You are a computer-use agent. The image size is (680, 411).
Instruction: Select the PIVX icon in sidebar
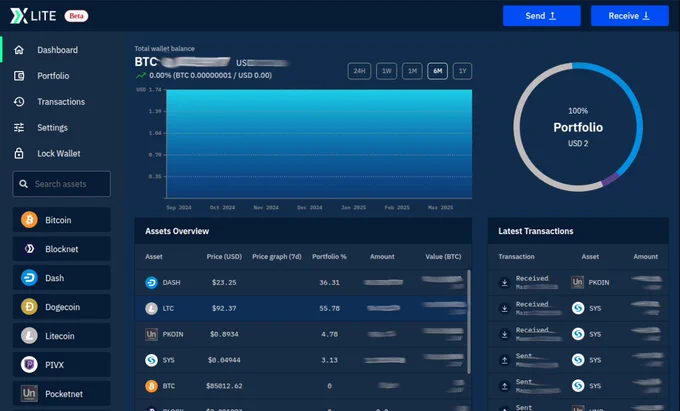[29, 365]
